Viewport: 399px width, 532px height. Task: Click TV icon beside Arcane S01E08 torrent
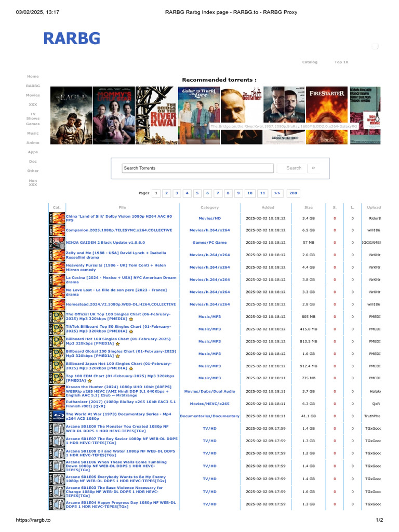coord(57,453)
